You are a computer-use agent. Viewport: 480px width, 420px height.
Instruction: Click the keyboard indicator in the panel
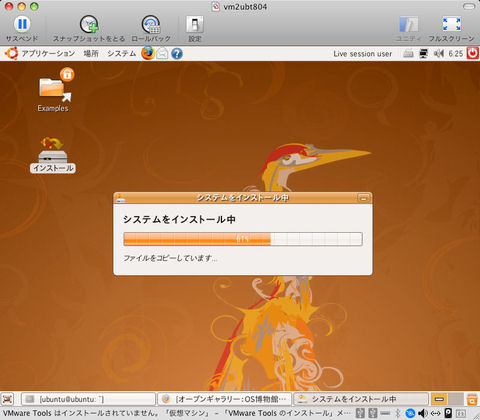coord(408,54)
